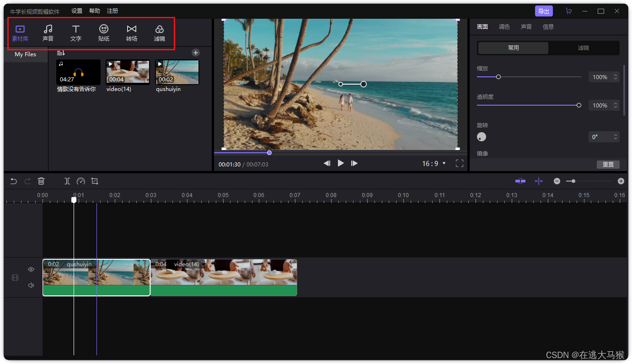Switch to the 信息 info tab

[x=548, y=27]
